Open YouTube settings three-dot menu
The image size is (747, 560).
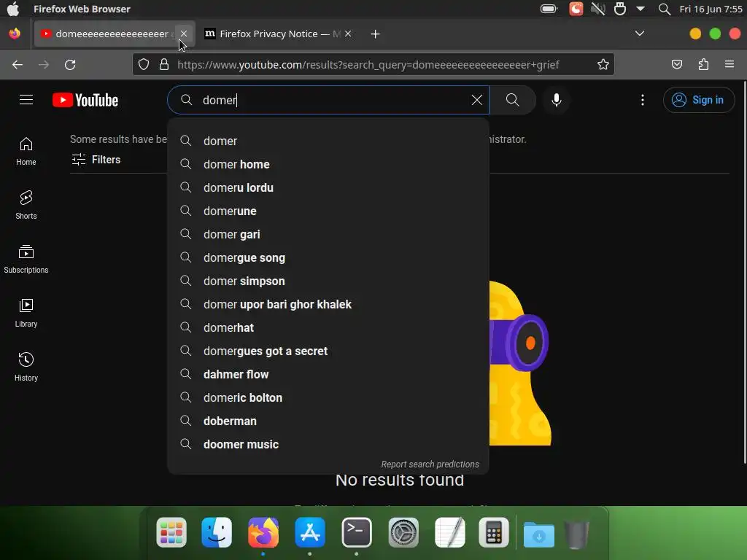pos(642,100)
